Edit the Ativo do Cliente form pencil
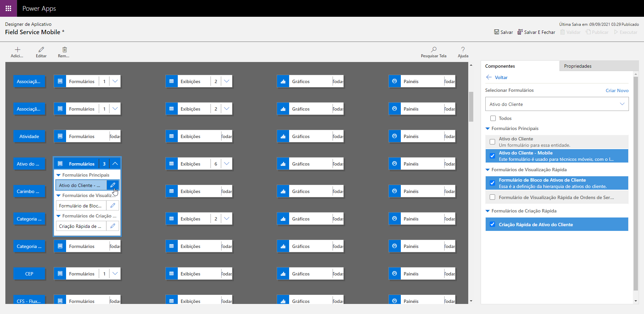 pyautogui.click(x=113, y=185)
